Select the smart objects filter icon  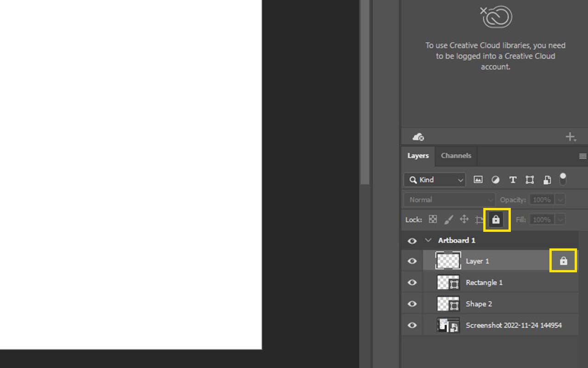coord(547,179)
